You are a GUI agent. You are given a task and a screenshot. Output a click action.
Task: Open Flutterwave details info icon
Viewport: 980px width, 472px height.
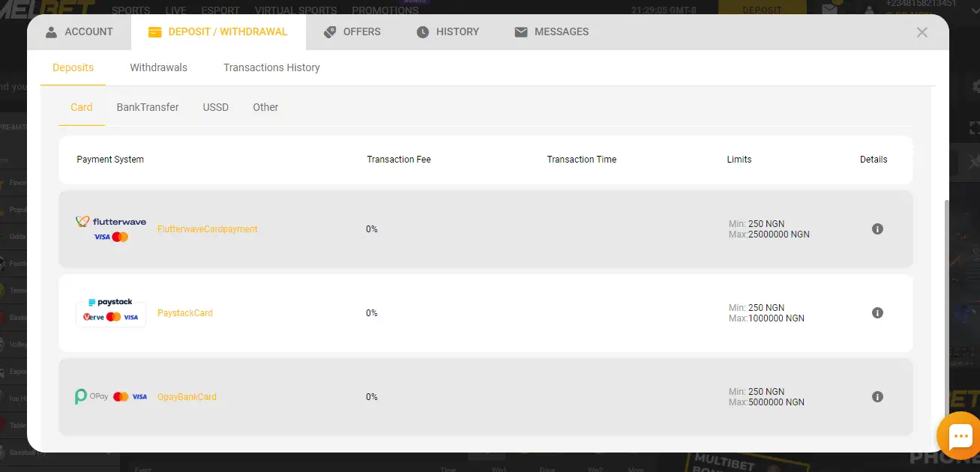(877, 229)
